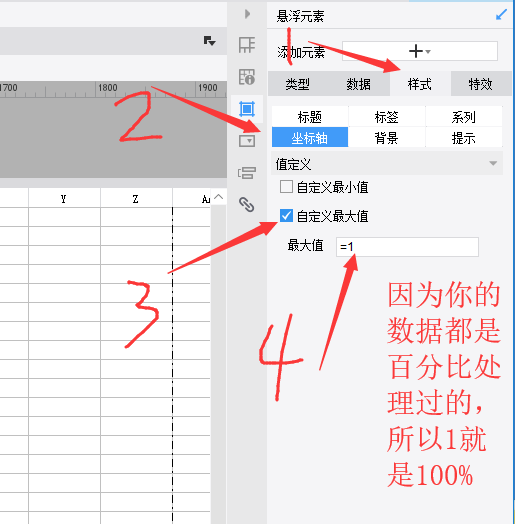Select the 系列 style option
Viewport: 515px width, 524px height.
[x=464, y=117]
